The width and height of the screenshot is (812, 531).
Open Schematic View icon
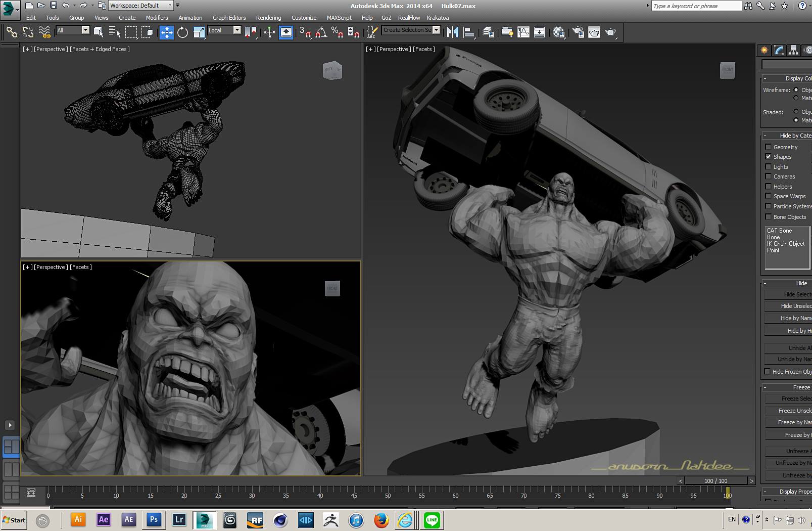click(540, 32)
